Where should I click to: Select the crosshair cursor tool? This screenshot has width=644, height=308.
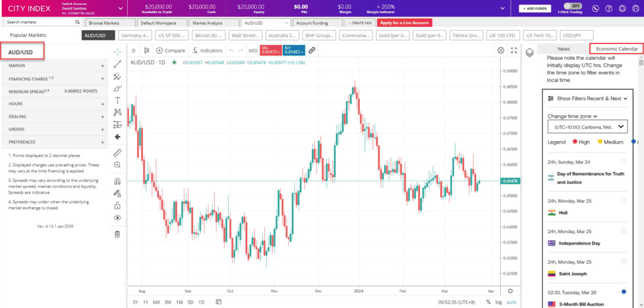pos(118,52)
